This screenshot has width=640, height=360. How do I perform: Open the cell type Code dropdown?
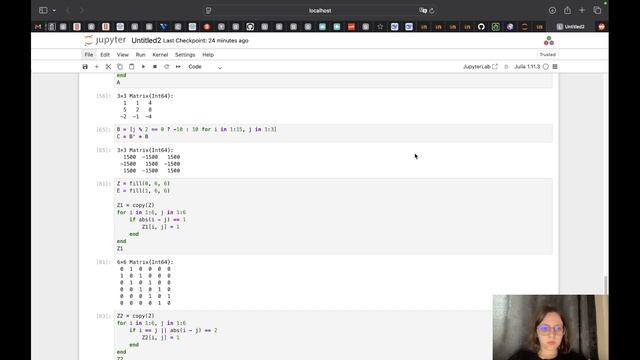[x=205, y=67]
